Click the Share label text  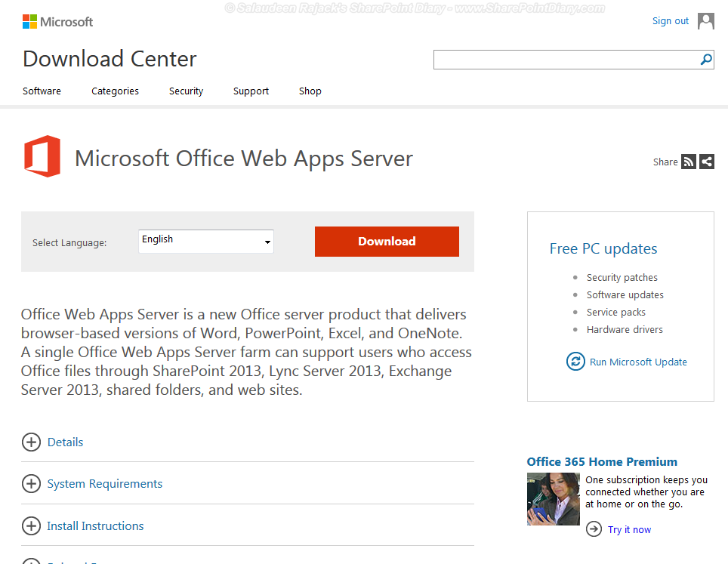[665, 162]
